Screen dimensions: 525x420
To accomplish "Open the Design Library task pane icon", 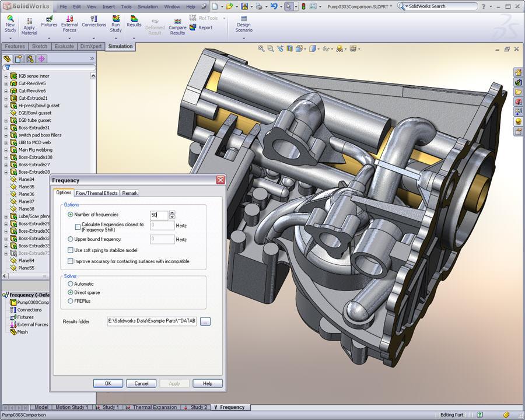I will pos(519,82).
